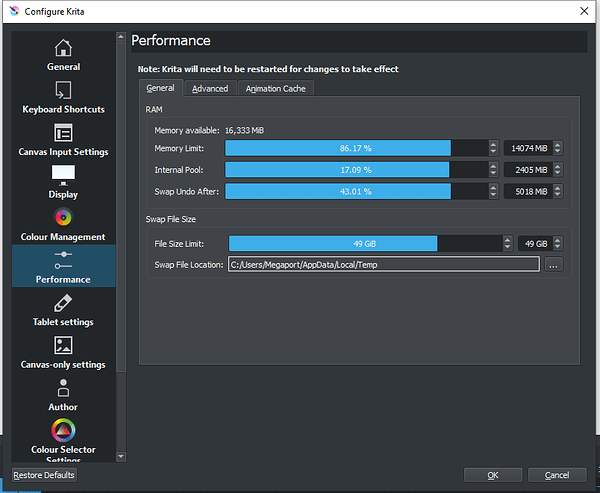This screenshot has width=600, height=493.
Task: Browse for swap file location folder
Action: 553,264
